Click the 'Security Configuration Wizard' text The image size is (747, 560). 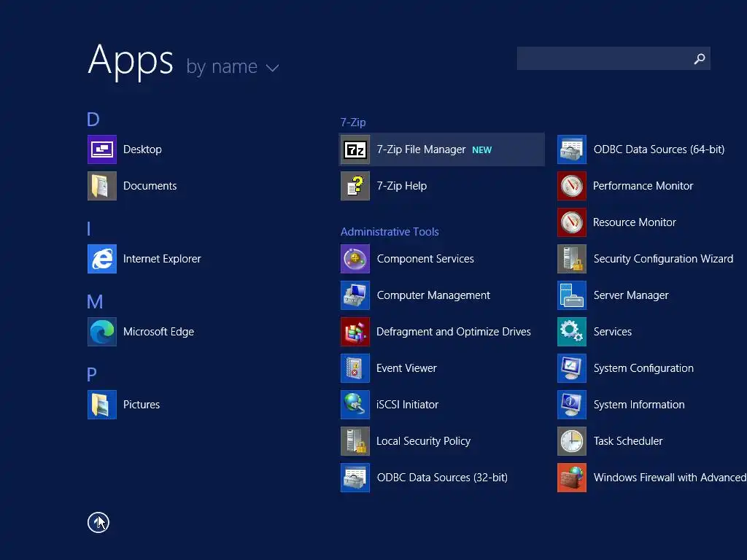pos(663,259)
